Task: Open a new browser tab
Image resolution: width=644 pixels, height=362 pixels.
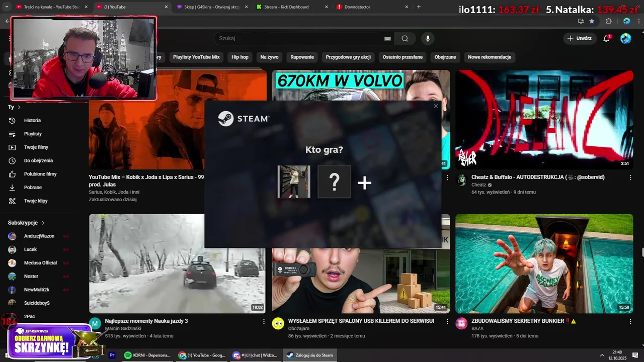Action: [419, 7]
